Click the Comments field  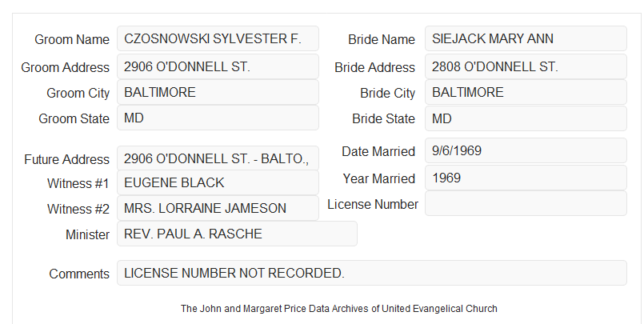point(372,273)
